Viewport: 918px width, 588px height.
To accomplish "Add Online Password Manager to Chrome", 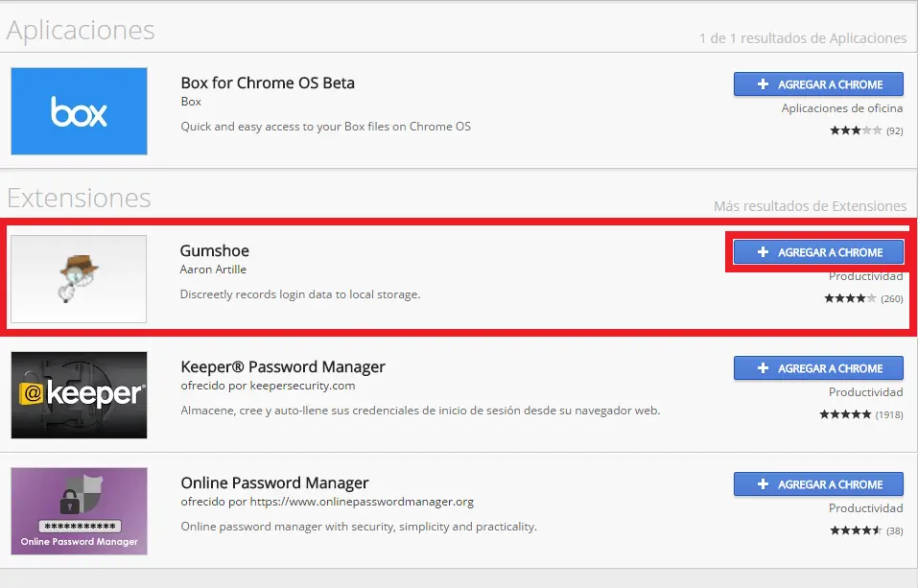I will coord(818,484).
